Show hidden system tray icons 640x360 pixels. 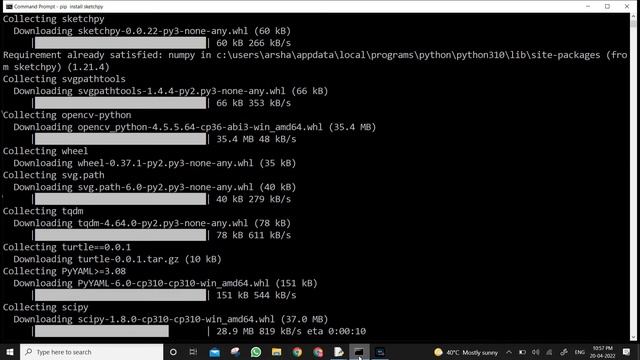(509, 352)
